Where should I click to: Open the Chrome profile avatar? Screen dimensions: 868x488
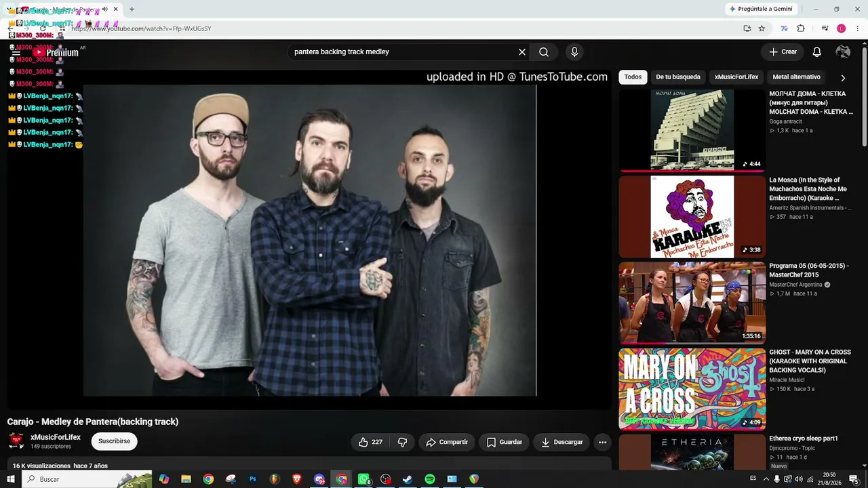842,28
